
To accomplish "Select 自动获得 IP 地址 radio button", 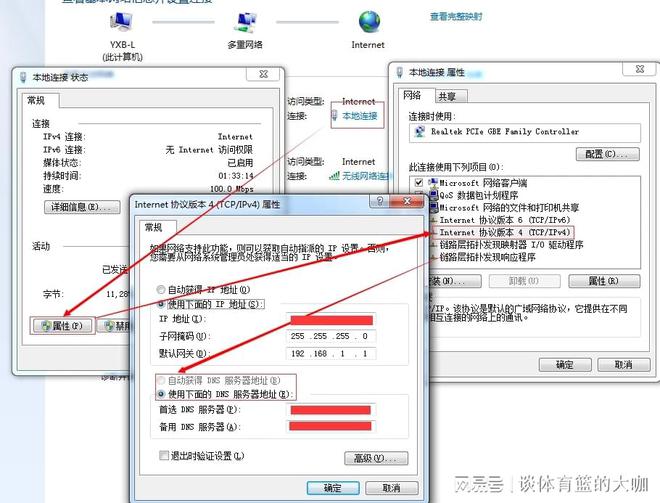I will 161,289.
